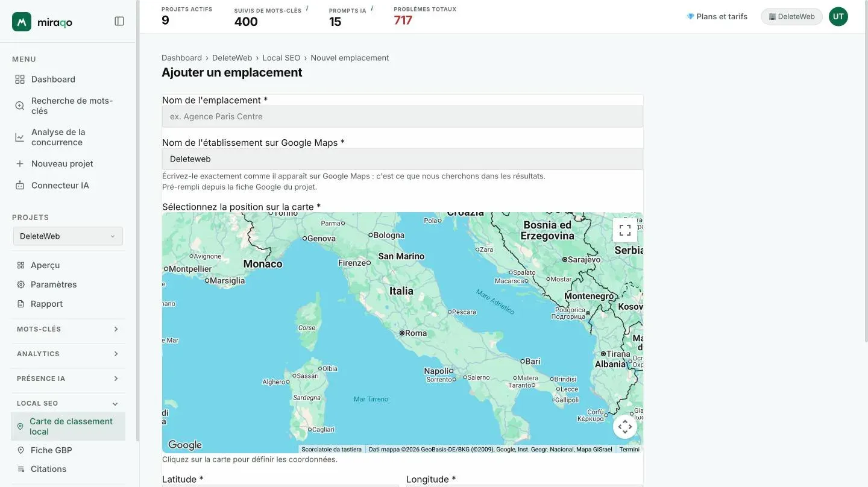Click the Rapport document icon
Viewport: 868px width, 487px height.
click(x=20, y=304)
